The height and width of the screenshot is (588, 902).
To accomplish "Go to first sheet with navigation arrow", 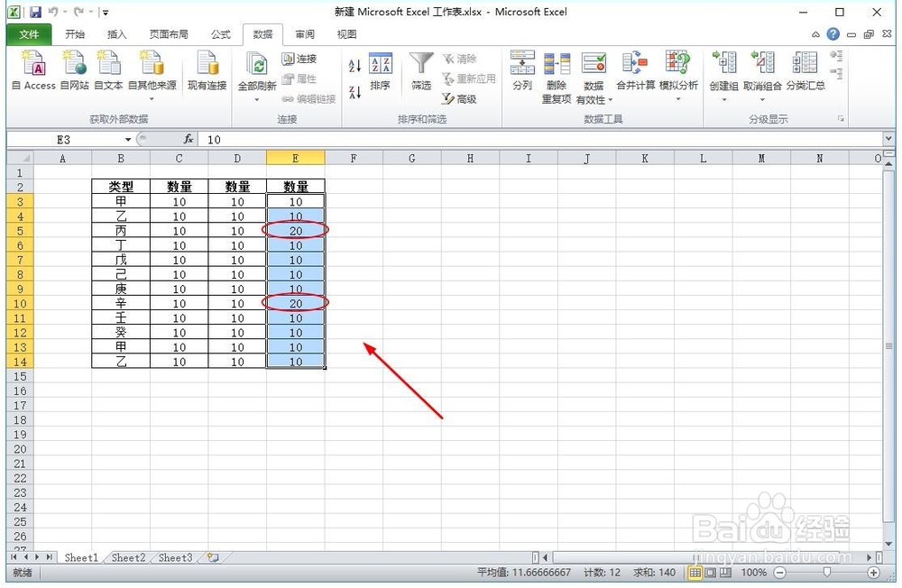I will click(14, 557).
